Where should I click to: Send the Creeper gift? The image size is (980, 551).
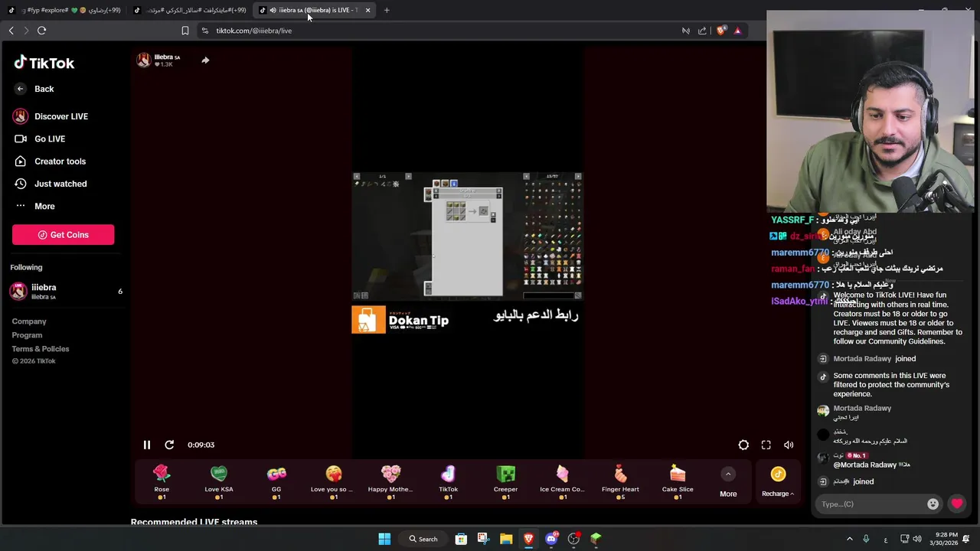(x=505, y=482)
